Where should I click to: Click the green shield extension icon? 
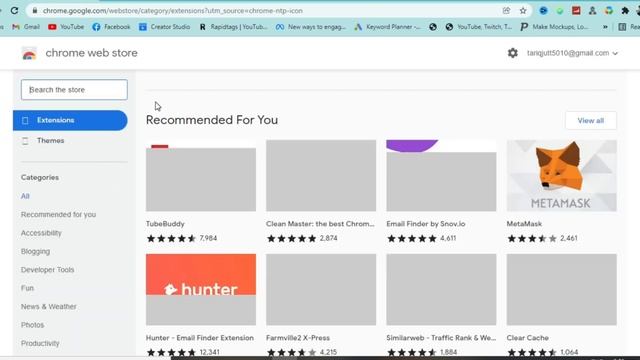click(560, 11)
